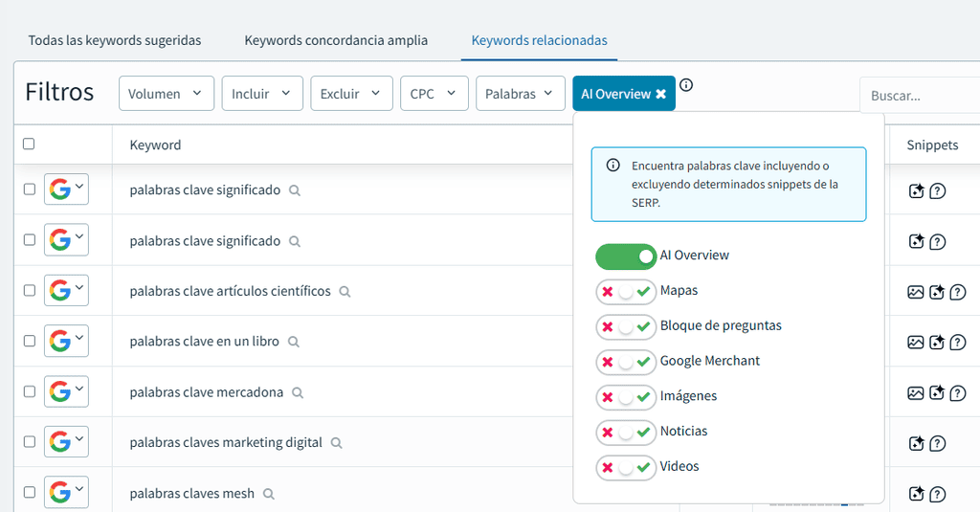Expand Google engine dropdown for mercadona row
Image resolution: width=980 pixels, height=512 pixels.
tap(66, 391)
